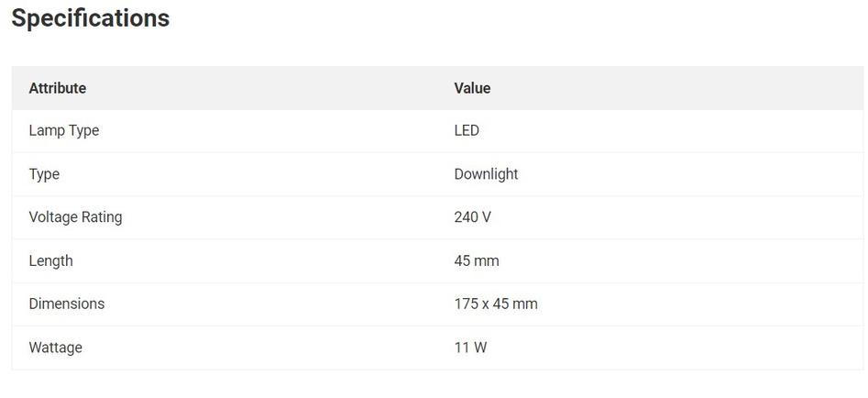Click the word Rating in Voltage Rating

pos(100,217)
